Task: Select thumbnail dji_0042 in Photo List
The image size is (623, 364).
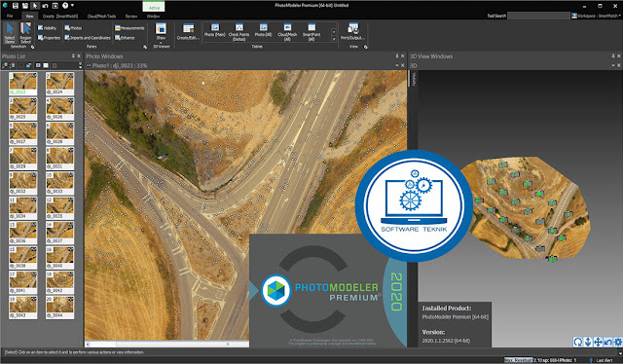Action: pyautogui.click(x=59, y=282)
